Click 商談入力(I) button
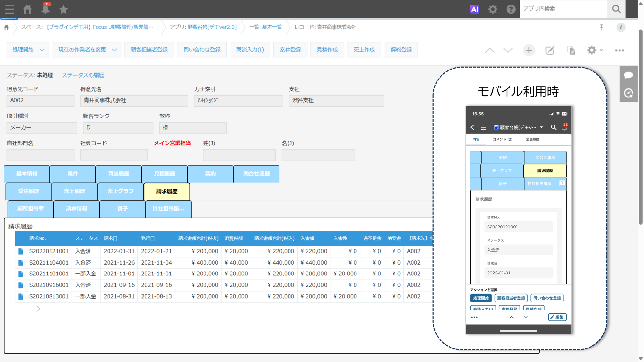 [x=250, y=50]
